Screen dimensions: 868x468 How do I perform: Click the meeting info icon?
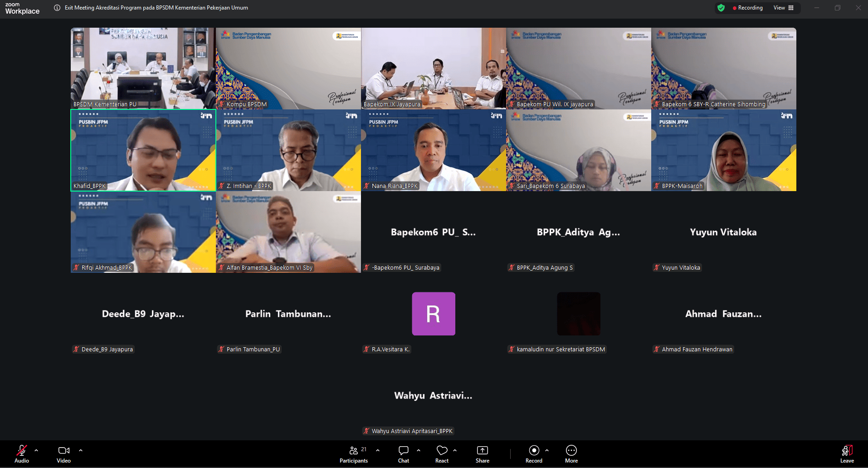(57, 8)
